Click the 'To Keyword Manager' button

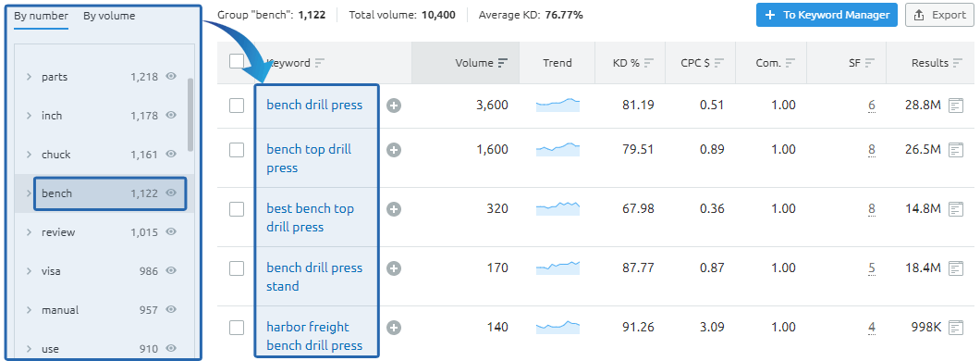coord(827,15)
